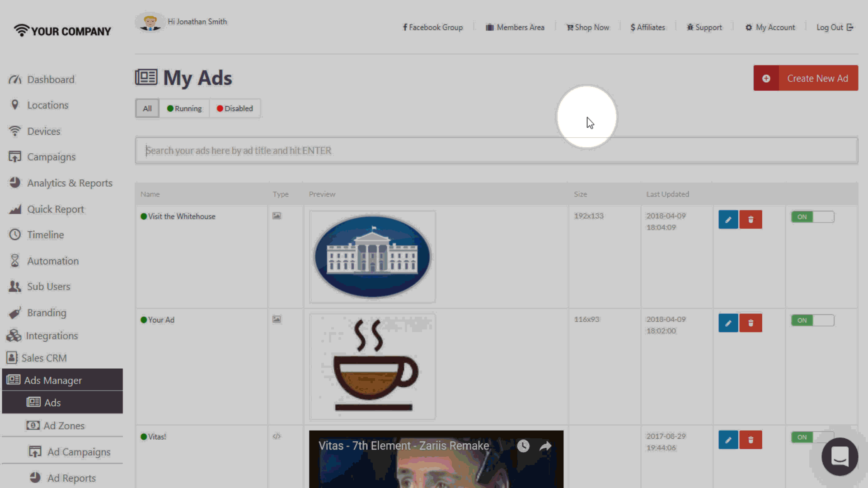The height and width of the screenshot is (488, 868).
Task: Filter ads by Disabled status
Action: [x=235, y=108]
